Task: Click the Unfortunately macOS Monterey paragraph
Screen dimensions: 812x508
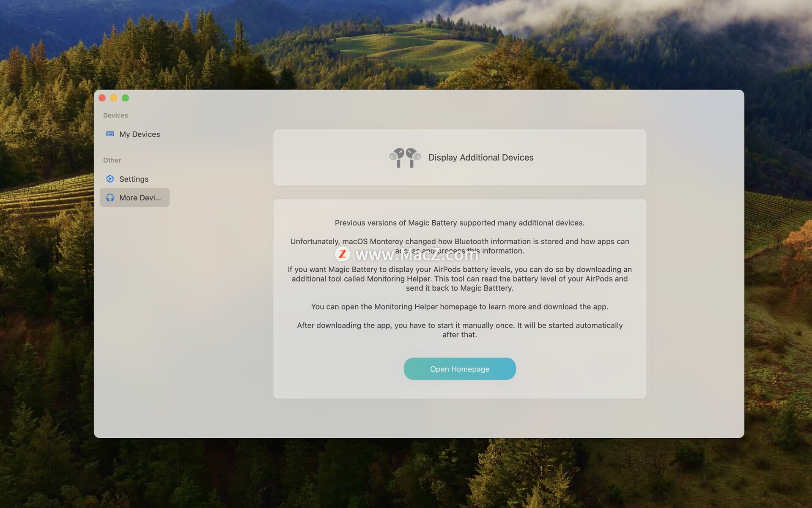Action: (460, 246)
